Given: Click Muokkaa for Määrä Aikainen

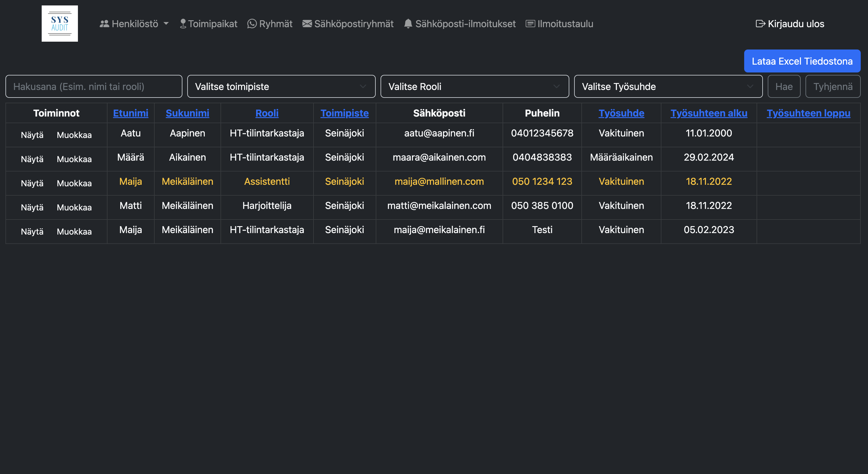Looking at the screenshot, I should (x=74, y=159).
